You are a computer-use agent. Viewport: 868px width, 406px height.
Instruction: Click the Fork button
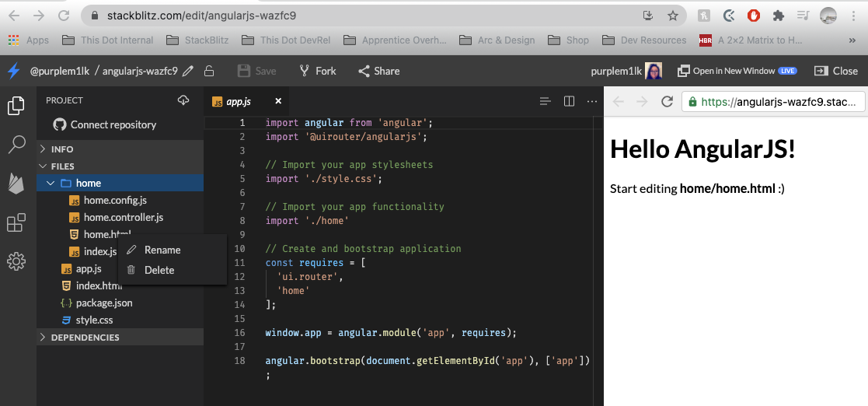pos(318,71)
